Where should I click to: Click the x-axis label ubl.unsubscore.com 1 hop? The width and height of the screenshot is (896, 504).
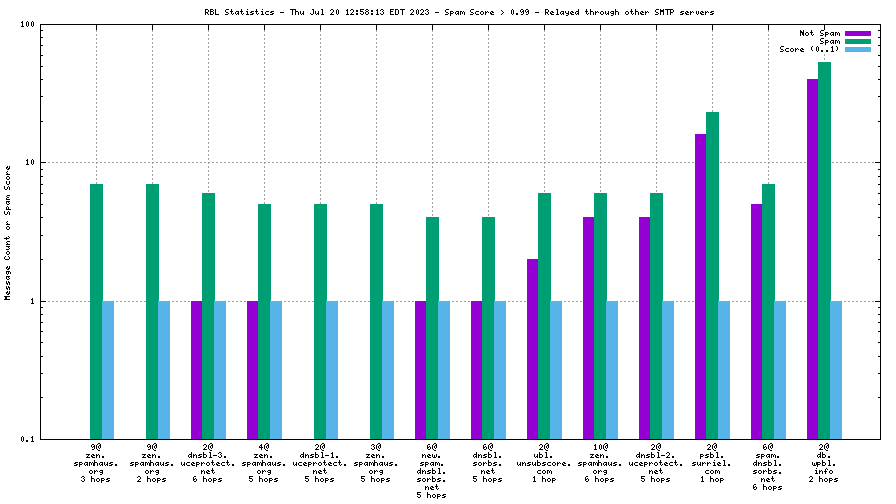(x=544, y=463)
